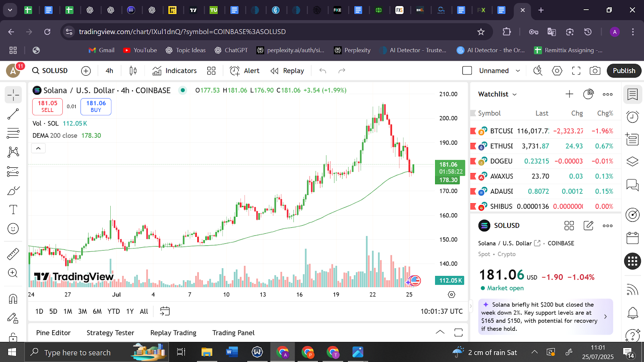
Task: Expand the Watchlist dropdown
Action: (x=497, y=94)
